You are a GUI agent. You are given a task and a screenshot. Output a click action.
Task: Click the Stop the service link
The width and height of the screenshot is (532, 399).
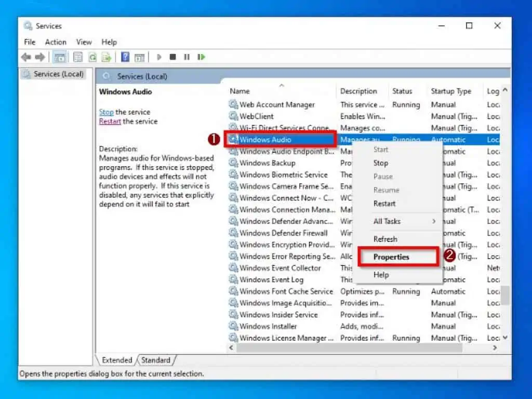[106, 112]
